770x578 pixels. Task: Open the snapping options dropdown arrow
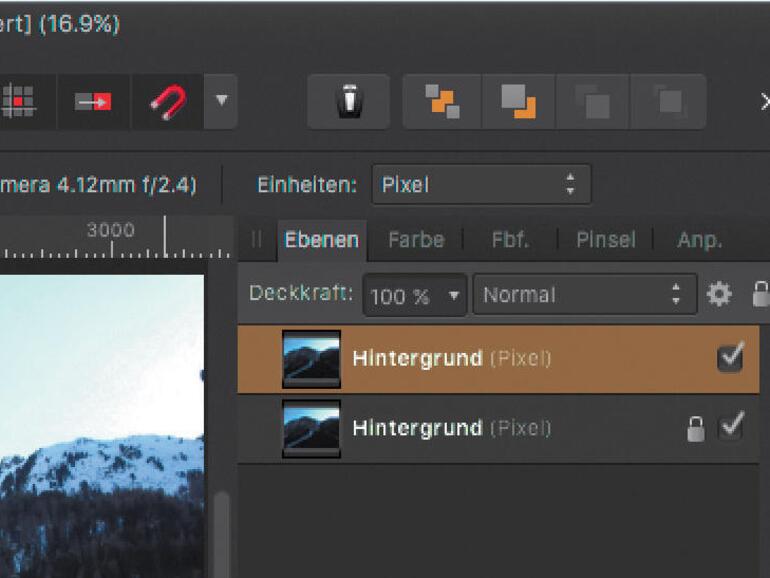[221, 101]
